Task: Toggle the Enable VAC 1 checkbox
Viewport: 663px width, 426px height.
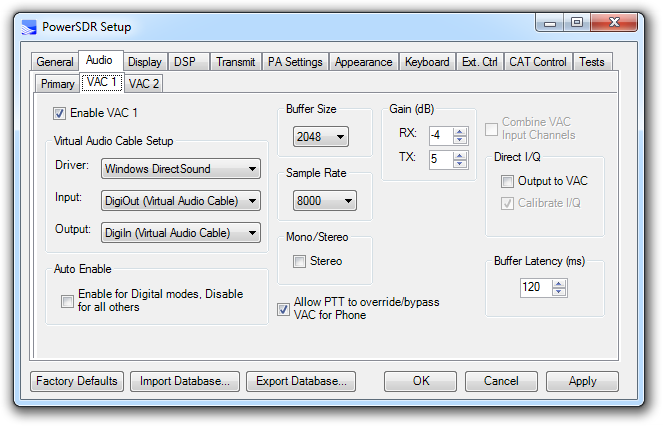Action: point(59,113)
